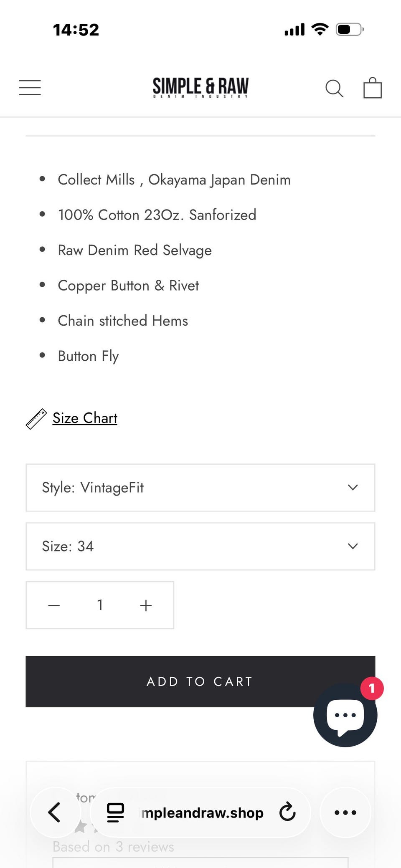Tap the battery status indicator
Viewport: 401px width, 868px height.
tap(350, 30)
